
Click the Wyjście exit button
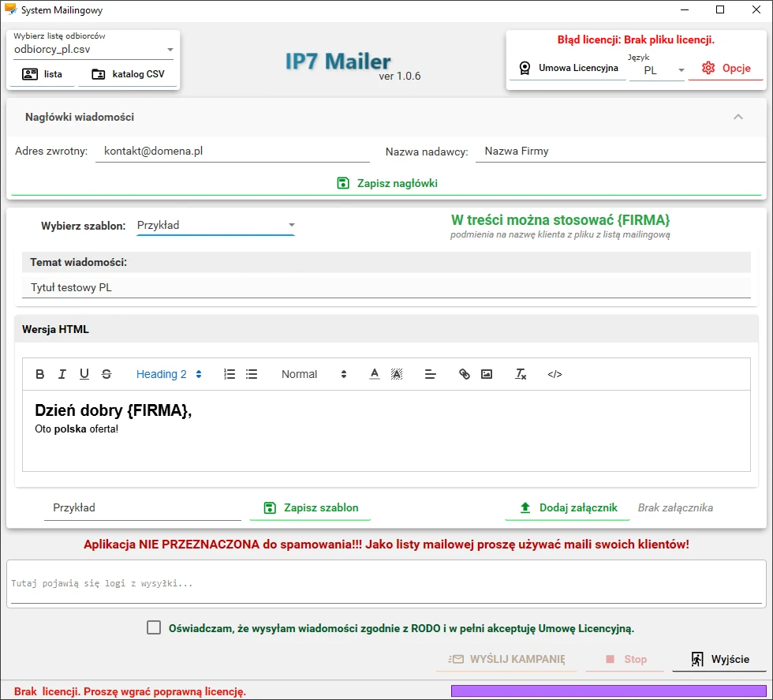(x=719, y=659)
